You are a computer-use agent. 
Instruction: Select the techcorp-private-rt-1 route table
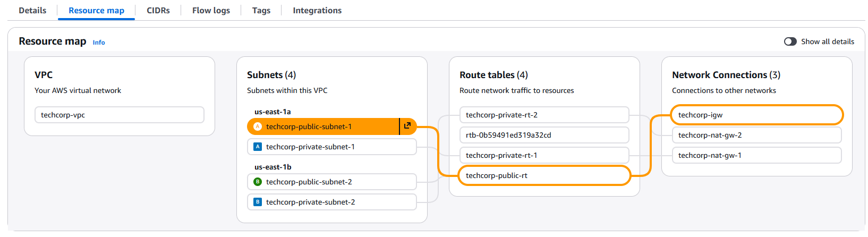[543, 155]
